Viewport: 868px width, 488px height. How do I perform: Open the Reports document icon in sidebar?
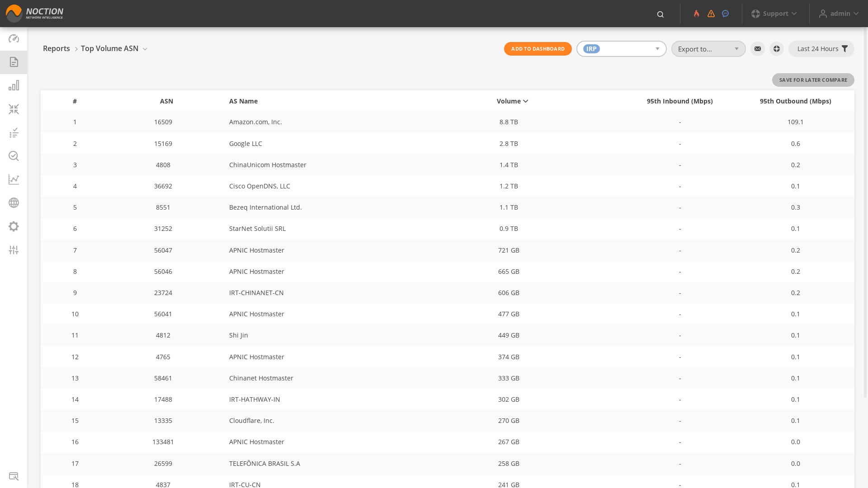[x=14, y=62]
